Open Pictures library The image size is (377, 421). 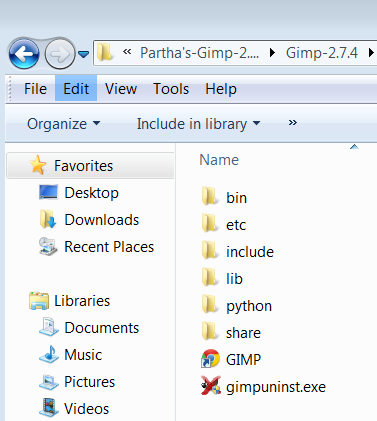pyautogui.click(x=89, y=382)
